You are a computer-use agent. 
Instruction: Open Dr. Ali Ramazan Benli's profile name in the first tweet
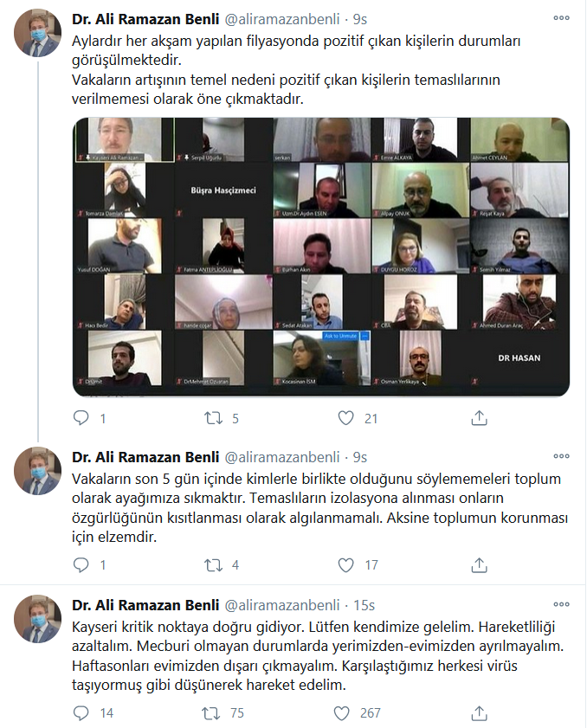pos(145,19)
